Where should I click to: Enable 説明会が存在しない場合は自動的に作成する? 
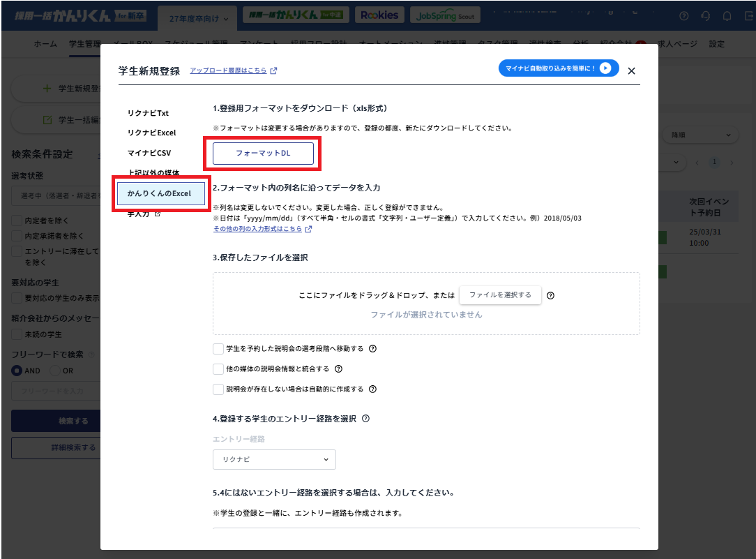tap(219, 389)
